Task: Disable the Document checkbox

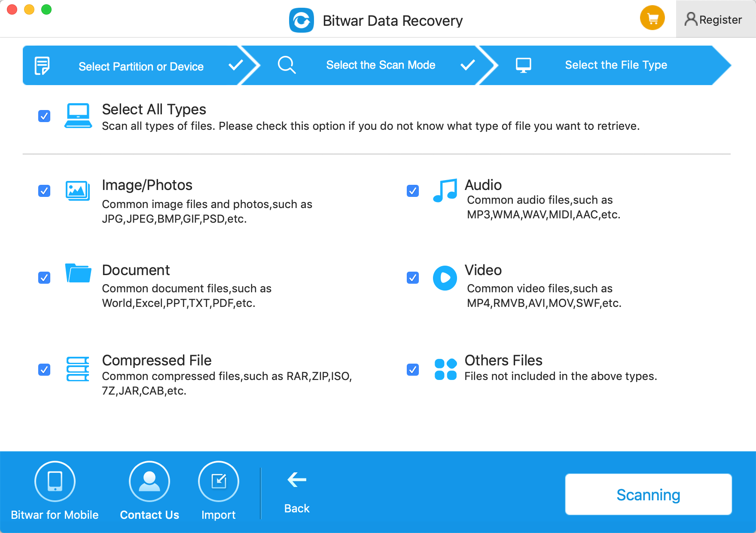Action: pyautogui.click(x=44, y=278)
